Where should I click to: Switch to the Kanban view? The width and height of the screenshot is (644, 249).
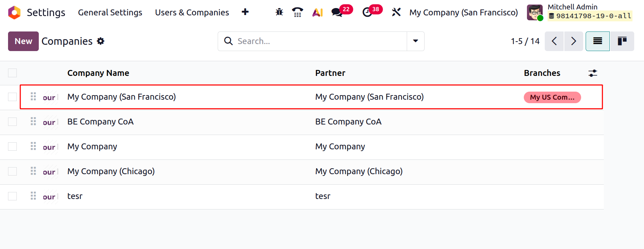pos(622,41)
